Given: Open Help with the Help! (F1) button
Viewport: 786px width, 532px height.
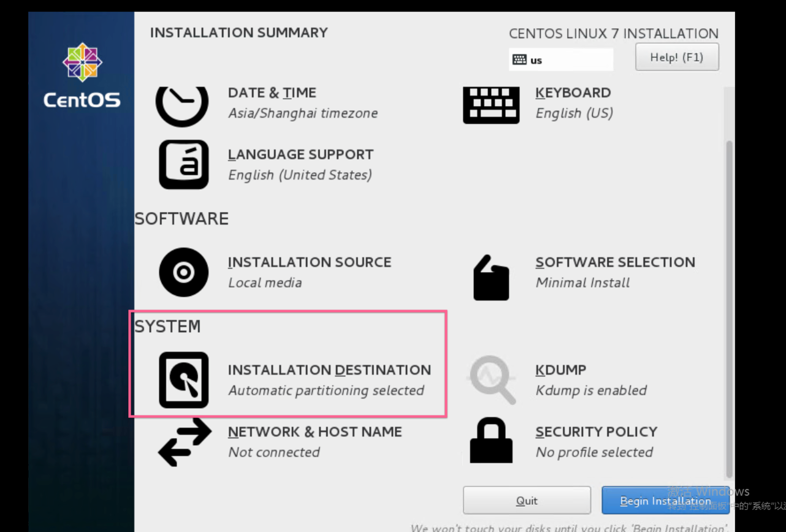Looking at the screenshot, I should click(x=676, y=57).
